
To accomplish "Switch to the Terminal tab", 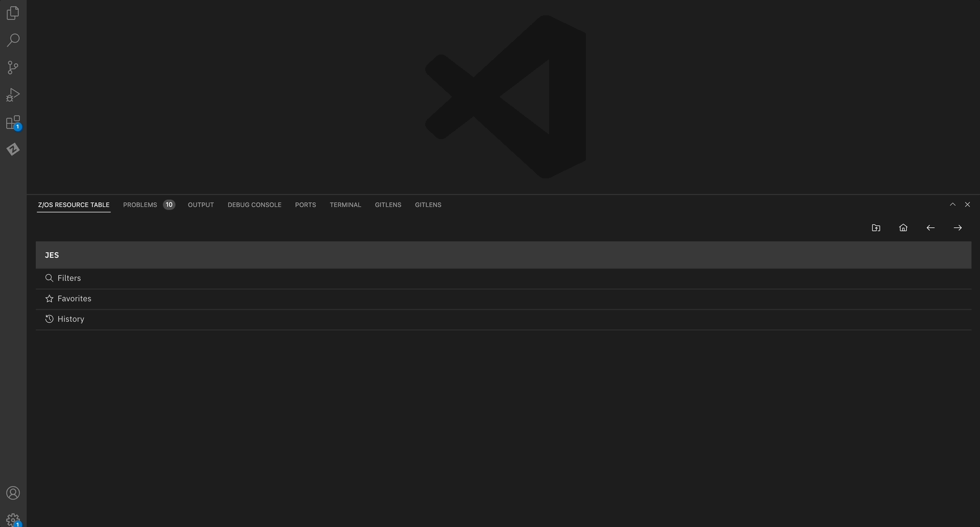I will 345,205.
